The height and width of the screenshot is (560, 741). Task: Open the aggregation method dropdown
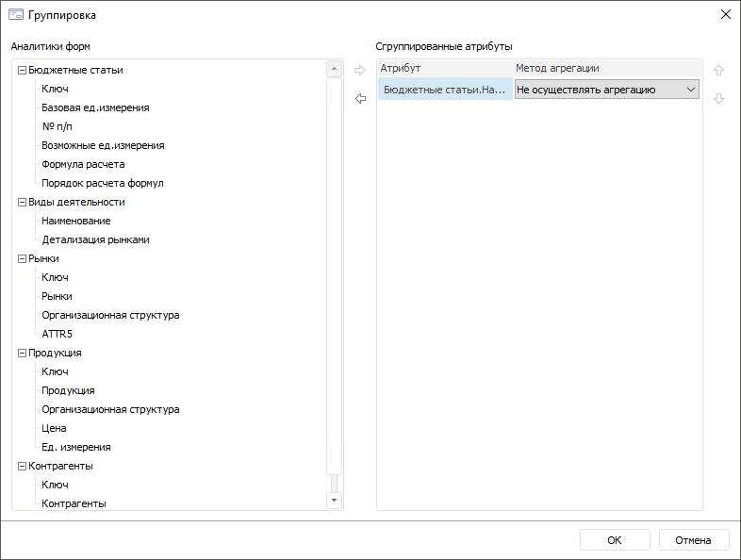[x=691, y=90]
